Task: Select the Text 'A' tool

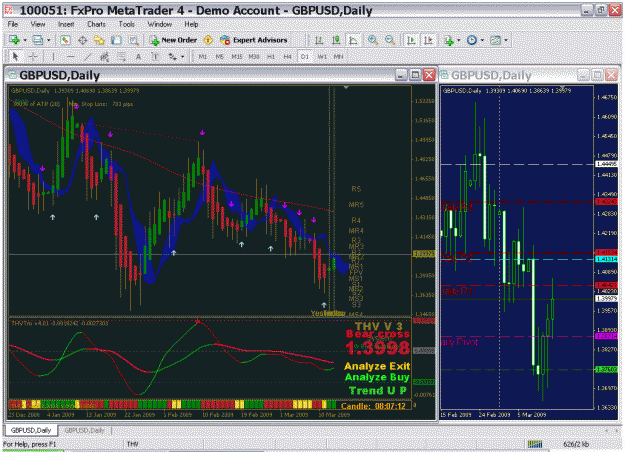Action: point(138,57)
